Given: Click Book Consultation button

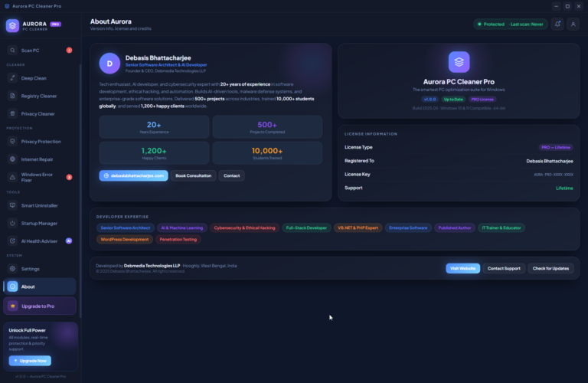Looking at the screenshot, I should pos(194,175).
